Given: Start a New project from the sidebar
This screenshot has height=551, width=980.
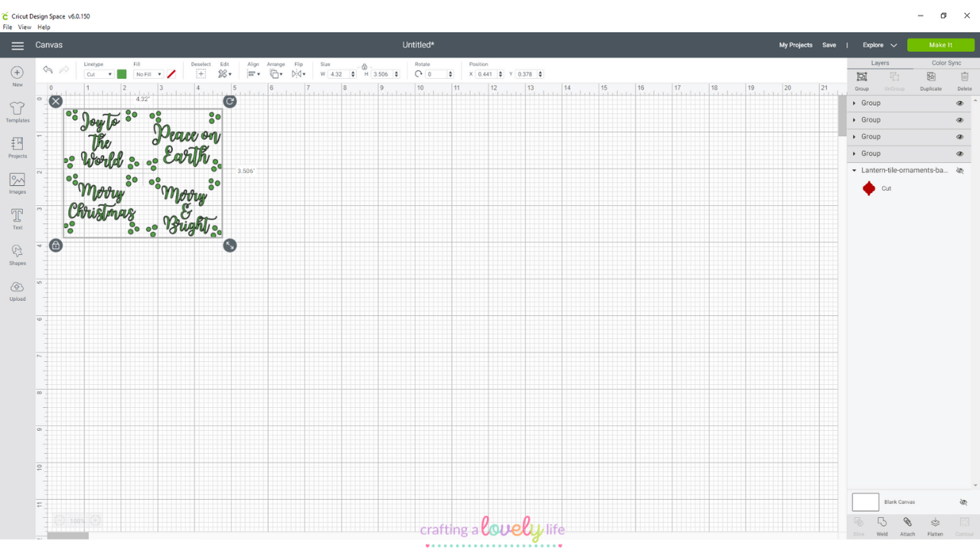Looking at the screenshot, I should pyautogui.click(x=18, y=77).
